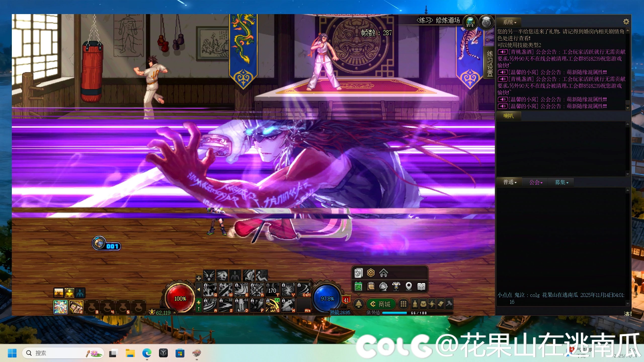Click the hammer icon in bottom bar
Viewport: 644px width, 362px height.
449,304
